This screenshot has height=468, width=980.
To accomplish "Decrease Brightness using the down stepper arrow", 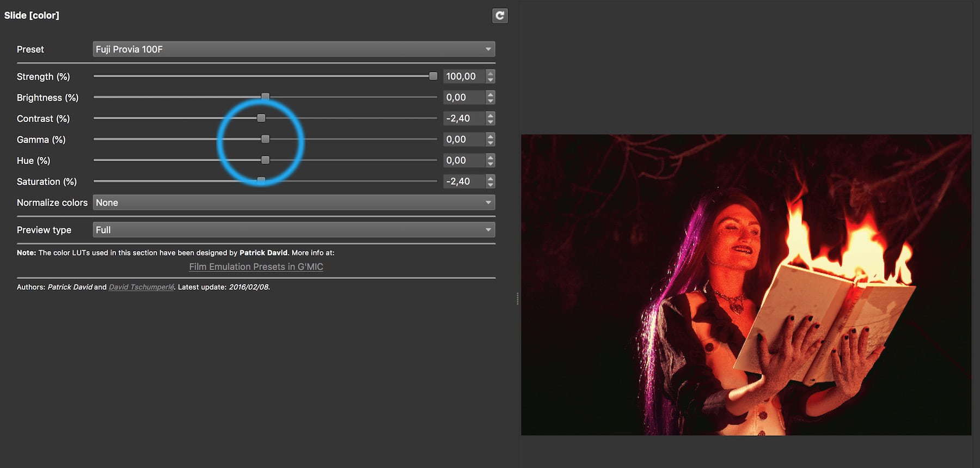I will click(491, 101).
